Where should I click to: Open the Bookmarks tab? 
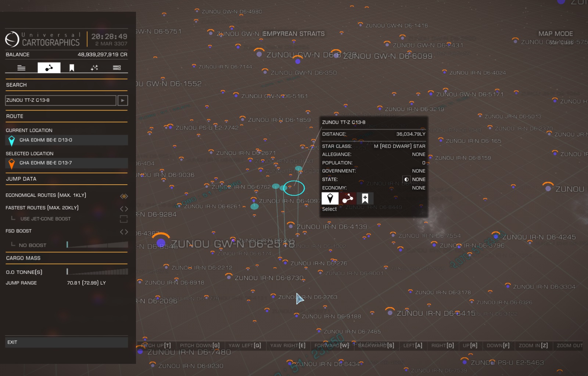click(72, 68)
